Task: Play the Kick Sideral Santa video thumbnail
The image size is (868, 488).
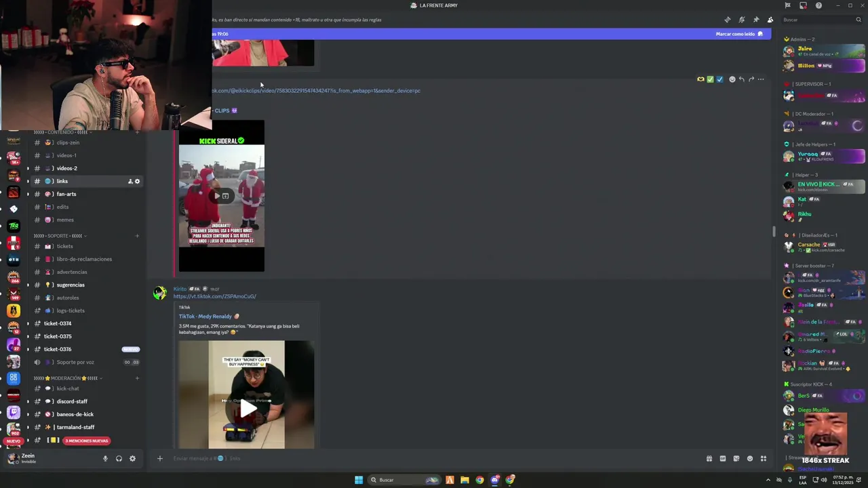Action: (x=222, y=196)
